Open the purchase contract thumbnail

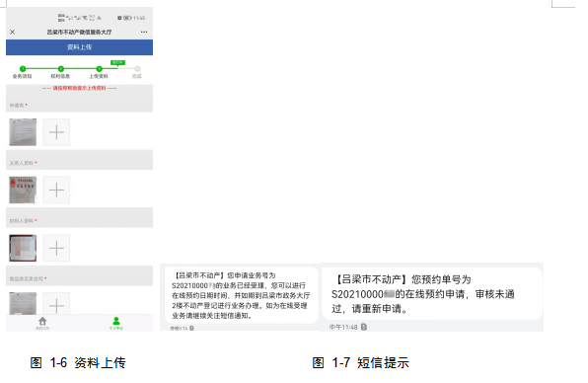tap(23, 303)
